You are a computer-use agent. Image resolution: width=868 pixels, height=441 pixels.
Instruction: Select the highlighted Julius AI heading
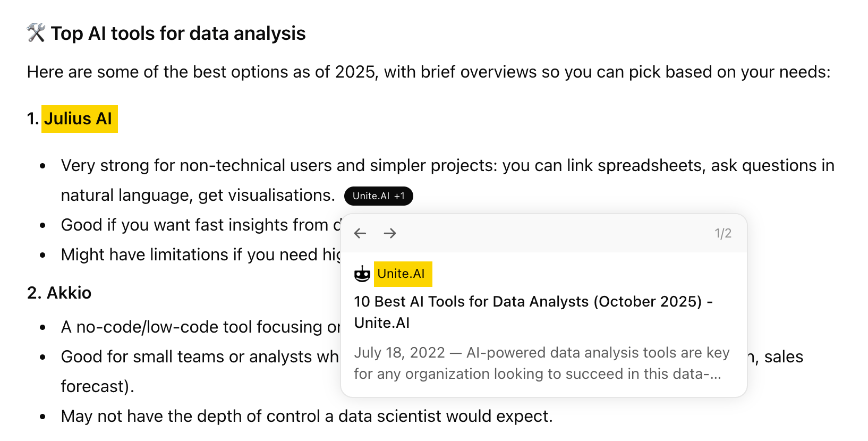tap(79, 118)
